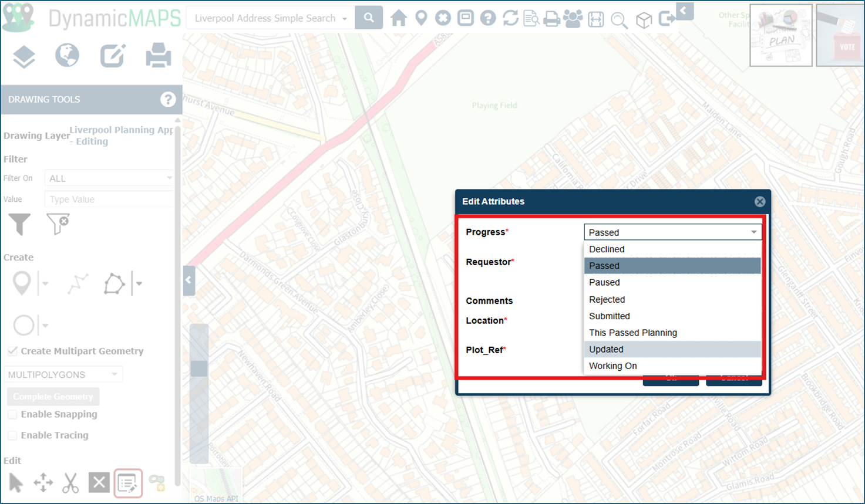Select the Edit Attributes tool in Edit section
Screen dimensions: 865x504
tap(128, 482)
